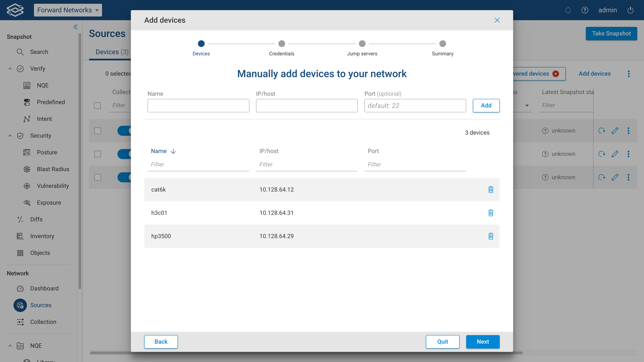
Task: Click the Next button
Action: click(x=482, y=342)
